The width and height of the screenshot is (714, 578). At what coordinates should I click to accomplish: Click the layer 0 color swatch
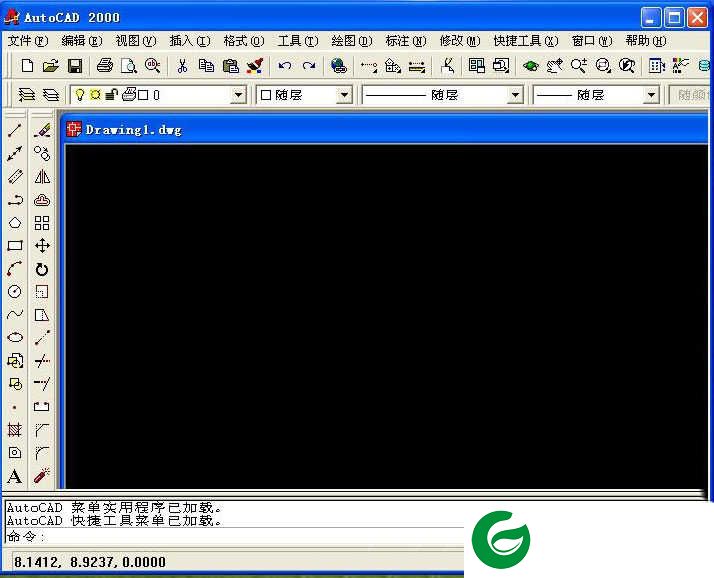pyautogui.click(x=143, y=95)
